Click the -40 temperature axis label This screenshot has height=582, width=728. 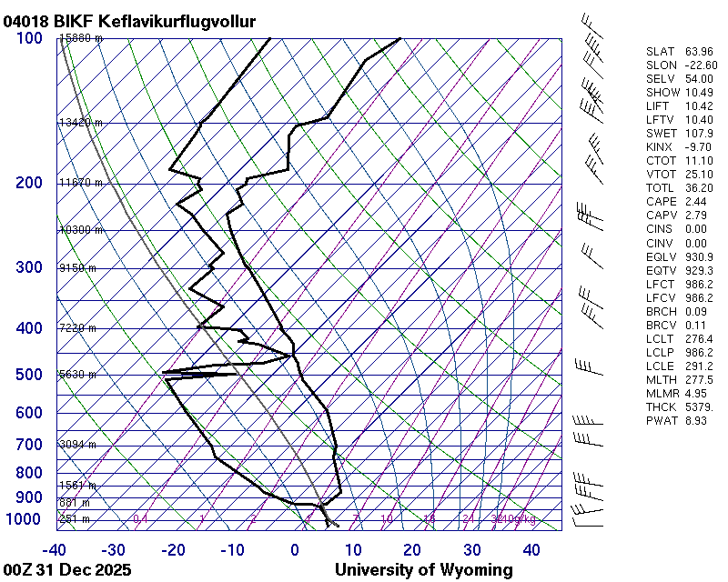pyautogui.click(x=54, y=550)
